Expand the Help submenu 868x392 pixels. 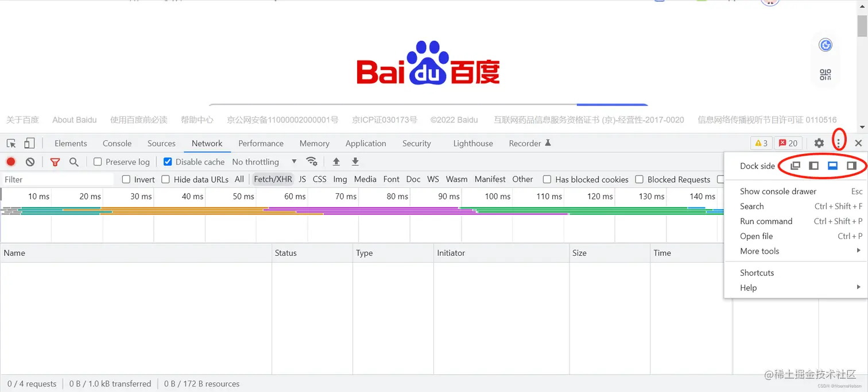(748, 287)
